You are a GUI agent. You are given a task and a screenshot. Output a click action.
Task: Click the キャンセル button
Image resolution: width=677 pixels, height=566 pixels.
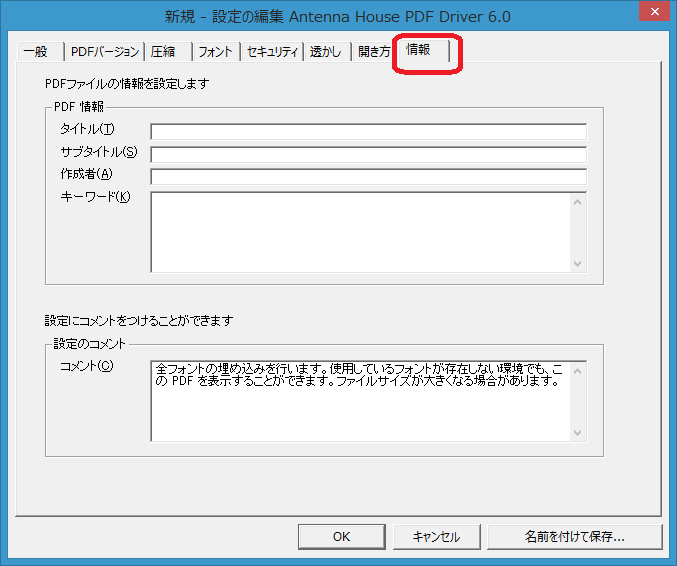pos(437,537)
